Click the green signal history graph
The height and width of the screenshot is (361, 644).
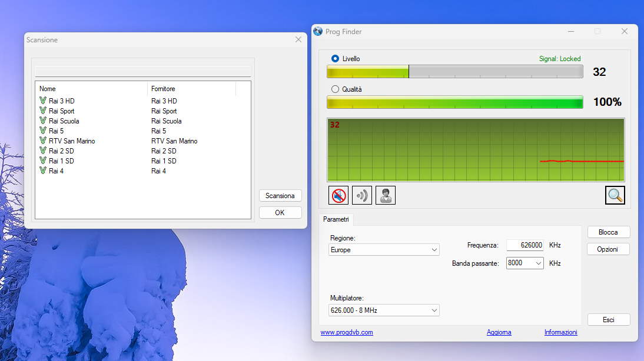coord(476,150)
